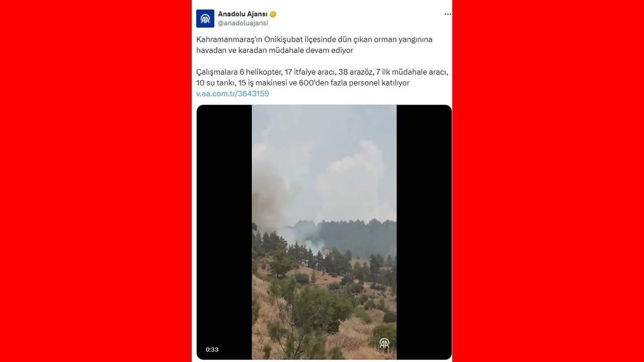The height and width of the screenshot is (362, 644).
Task: Open the three-dot more options menu
Action: click(x=448, y=14)
